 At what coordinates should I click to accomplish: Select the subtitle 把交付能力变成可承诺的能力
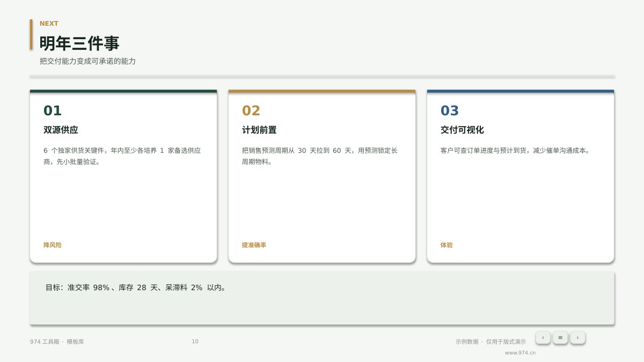pos(87,61)
